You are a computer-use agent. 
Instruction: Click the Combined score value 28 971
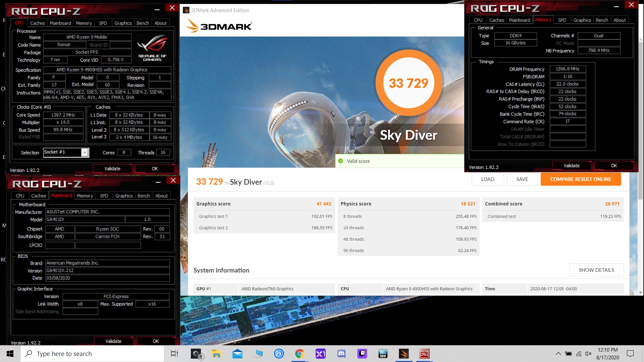pos(612,204)
